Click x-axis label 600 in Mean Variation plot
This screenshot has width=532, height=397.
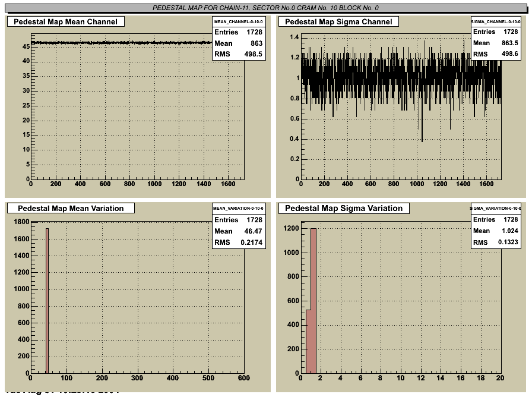(x=243, y=377)
